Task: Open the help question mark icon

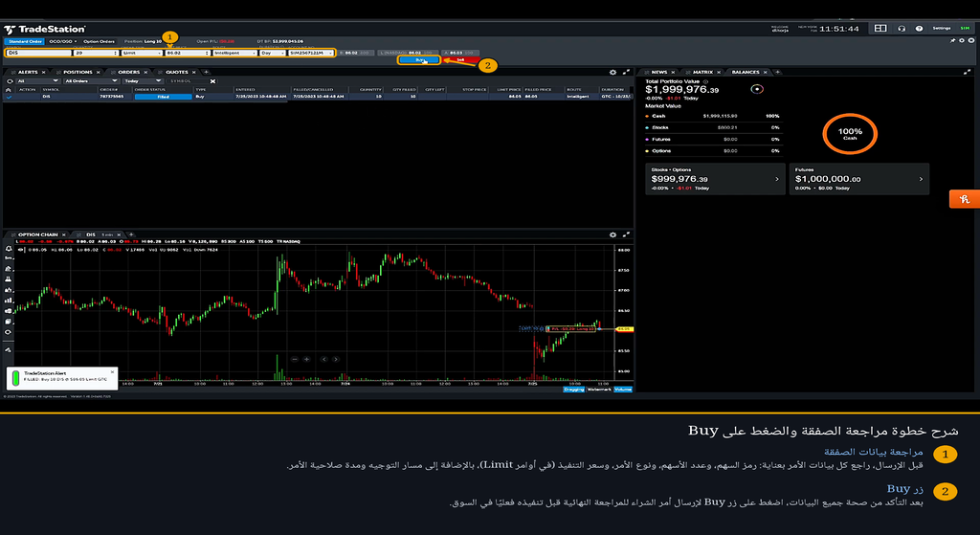Action: pyautogui.click(x=919, y=28)
